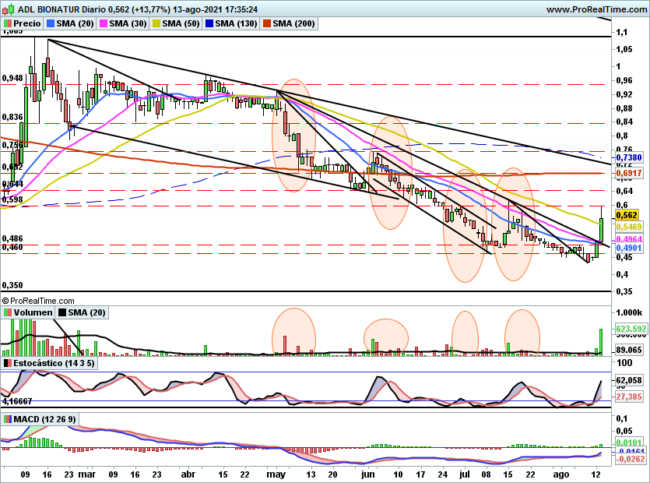This screenshot has width=650, height=483.
Task: Open the MACD (12 26 9) indicator label
Action: (x=45, y=420)
